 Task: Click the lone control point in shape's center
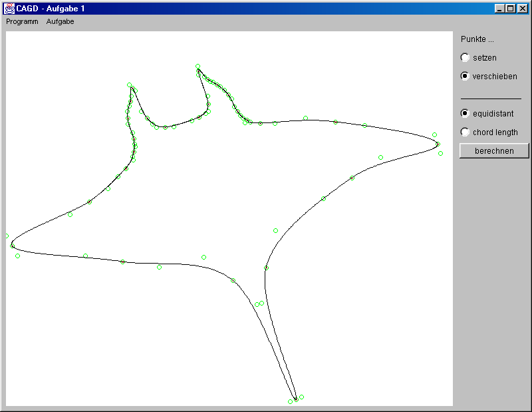coord(275,231)
